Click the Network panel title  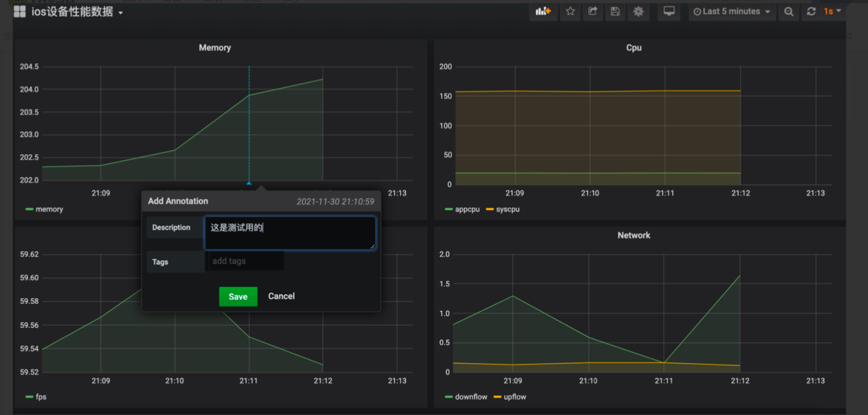pos(634,236)
